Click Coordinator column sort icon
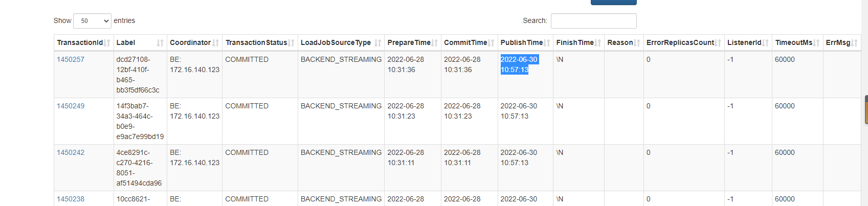Screen dimensions: 868x206 tap(216, 43)
